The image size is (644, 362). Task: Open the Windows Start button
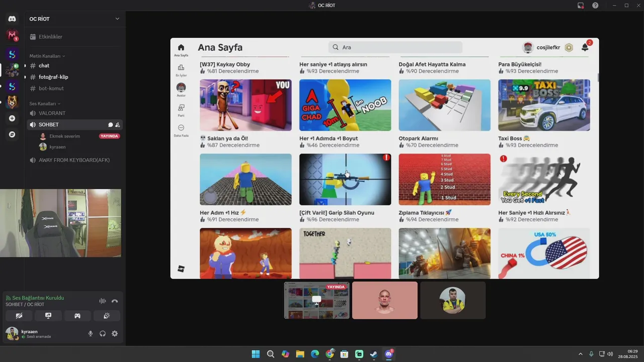(256, 354)
